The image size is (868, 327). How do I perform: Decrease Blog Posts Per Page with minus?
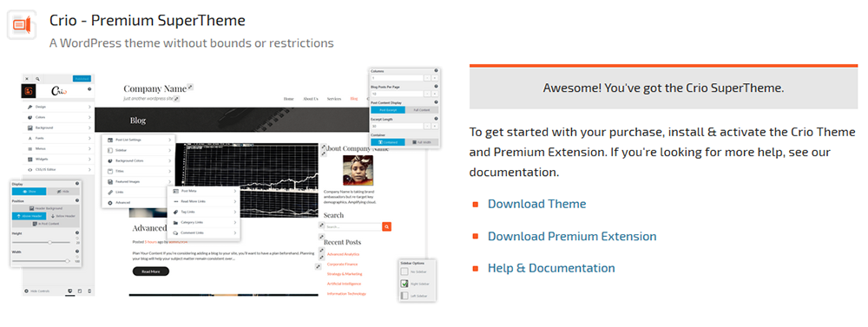pos(427,94)
